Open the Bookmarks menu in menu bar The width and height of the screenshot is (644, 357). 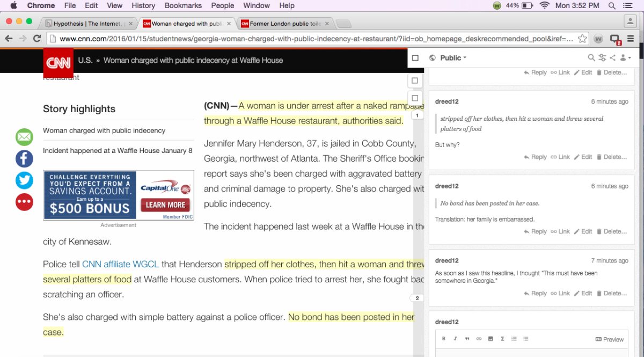coord(183,5)
